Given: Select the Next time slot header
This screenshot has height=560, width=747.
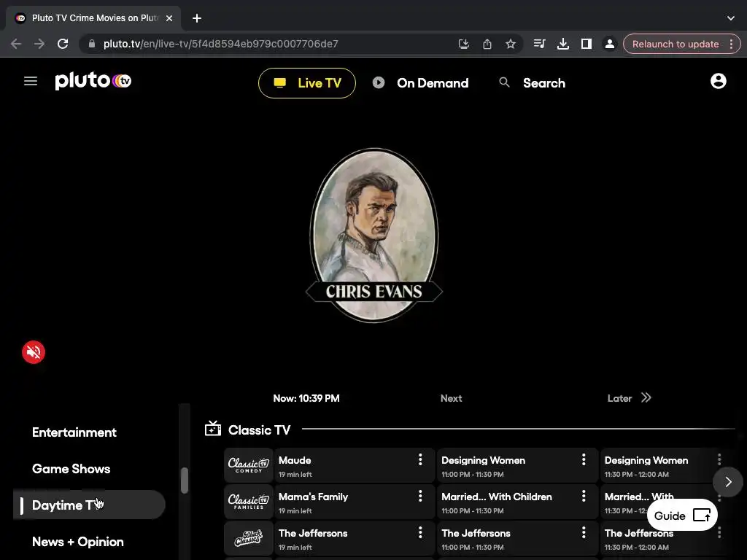Looking at the screenshot, I should coord(451,398).
